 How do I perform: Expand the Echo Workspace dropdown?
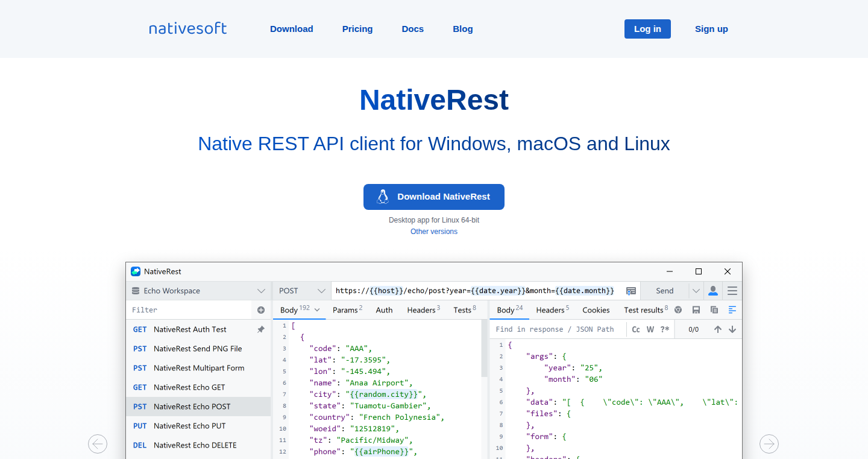pyautogui.click(x=261, y=291)
